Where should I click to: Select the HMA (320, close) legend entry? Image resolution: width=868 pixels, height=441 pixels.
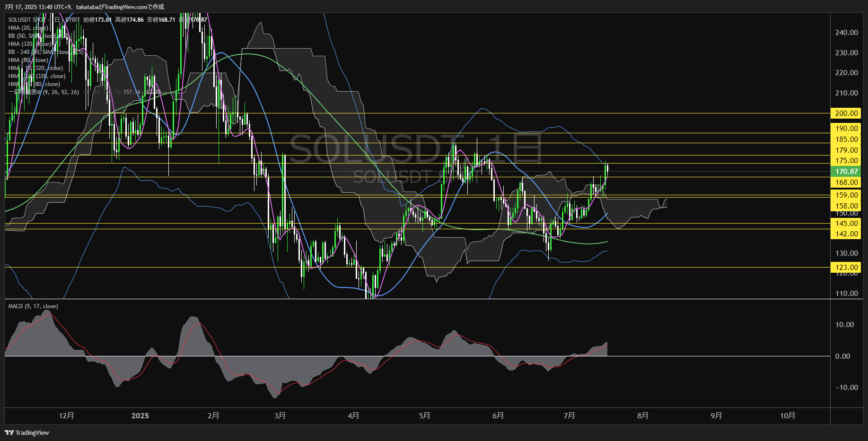[29, 44]
